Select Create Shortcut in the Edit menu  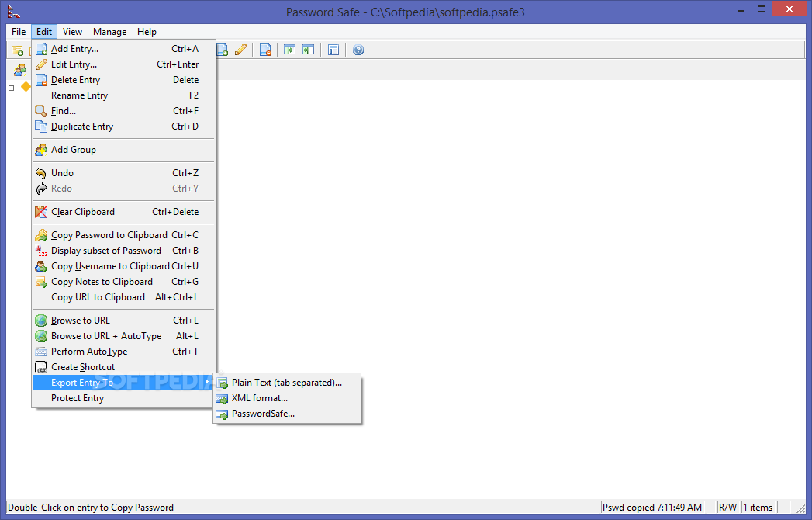pos(124,367)
